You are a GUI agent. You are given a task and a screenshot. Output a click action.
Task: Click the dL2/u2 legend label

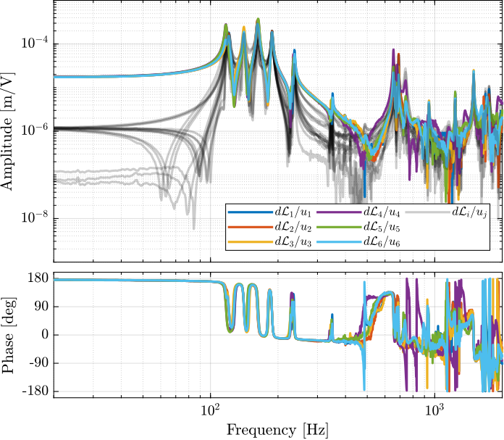pos(293,227)
